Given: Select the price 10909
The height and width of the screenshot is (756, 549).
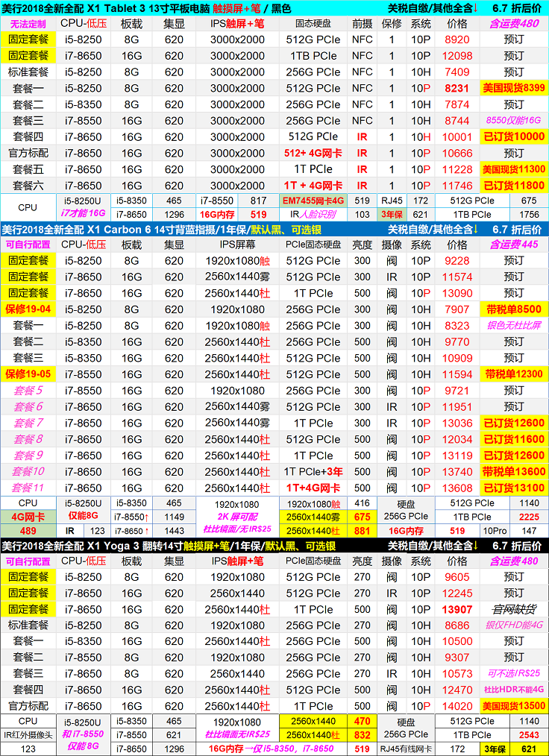Looking at the screenshot, I should 457,358.
